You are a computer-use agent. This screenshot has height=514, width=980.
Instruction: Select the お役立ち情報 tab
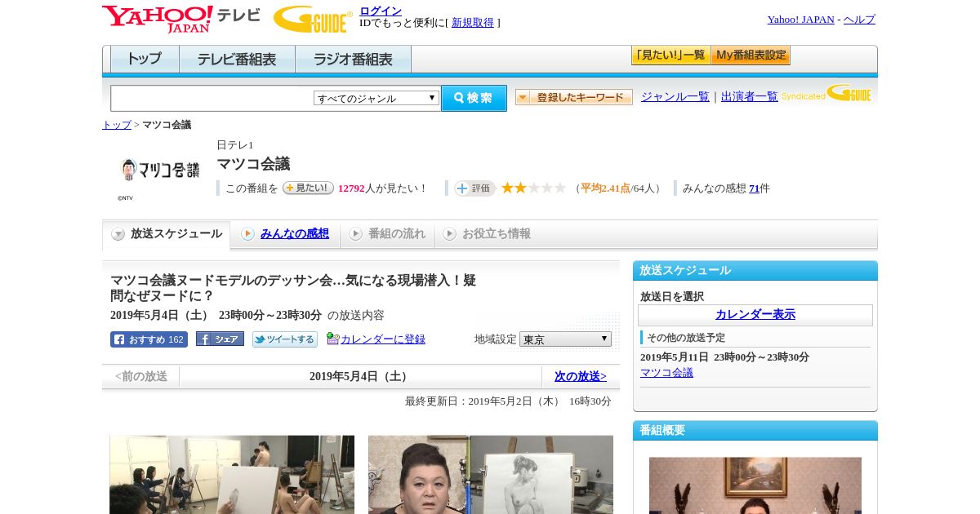(487, 234)
